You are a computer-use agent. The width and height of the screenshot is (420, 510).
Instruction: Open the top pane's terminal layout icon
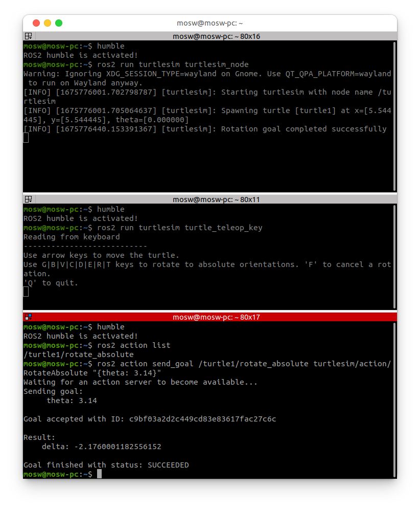coord(28,36)
